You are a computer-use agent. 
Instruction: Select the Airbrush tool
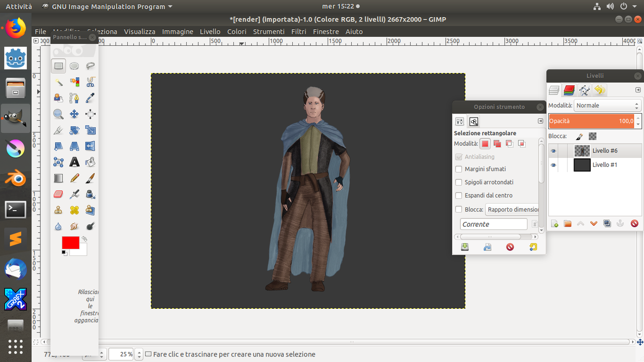click(74, 195)
